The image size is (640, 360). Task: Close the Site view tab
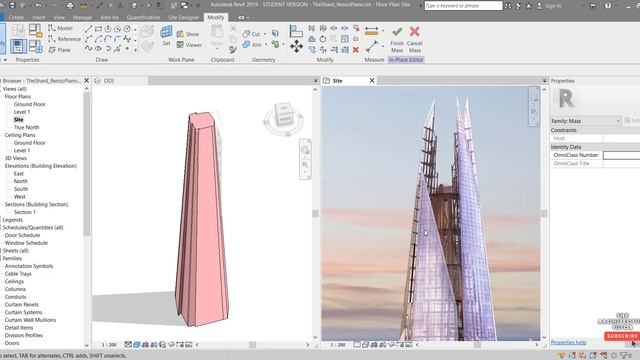[x=372, y=81]
